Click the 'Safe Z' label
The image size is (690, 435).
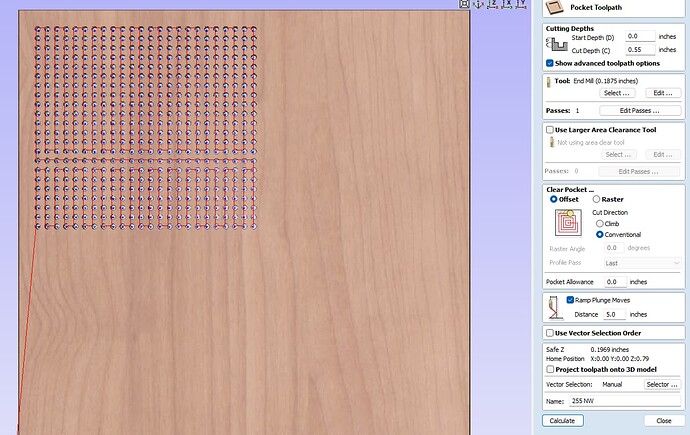(x=555, y=350)
